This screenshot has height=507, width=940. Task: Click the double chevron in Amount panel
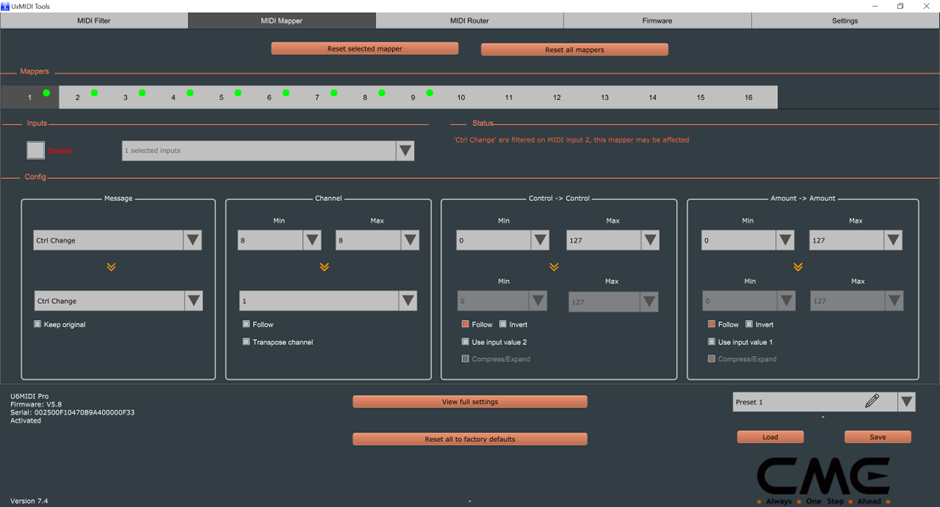pos(798,268)
